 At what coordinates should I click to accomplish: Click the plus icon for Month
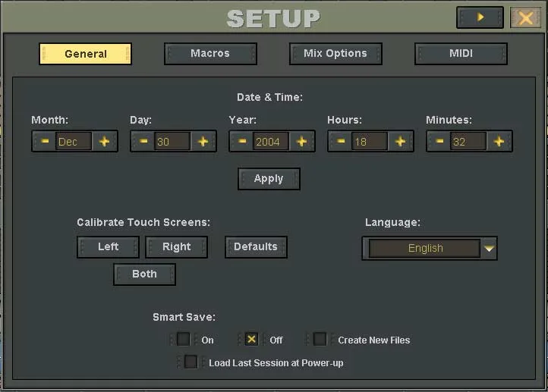(104, 141)
